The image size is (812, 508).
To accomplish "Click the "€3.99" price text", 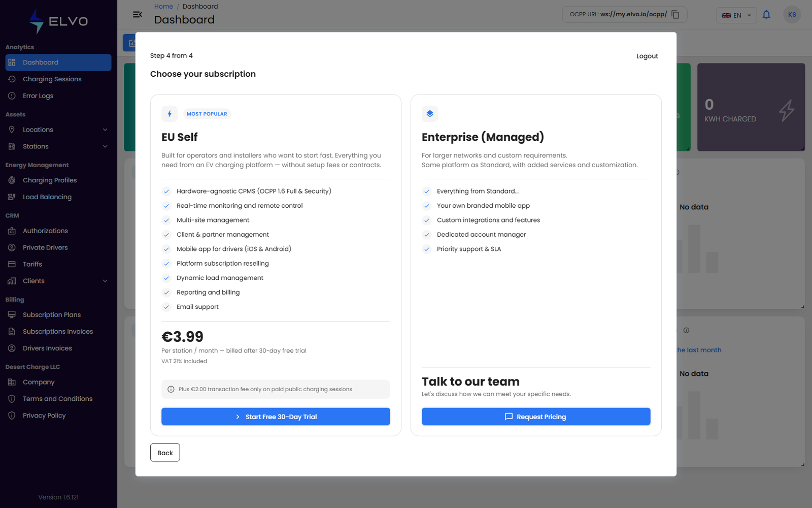I will 182,337.
